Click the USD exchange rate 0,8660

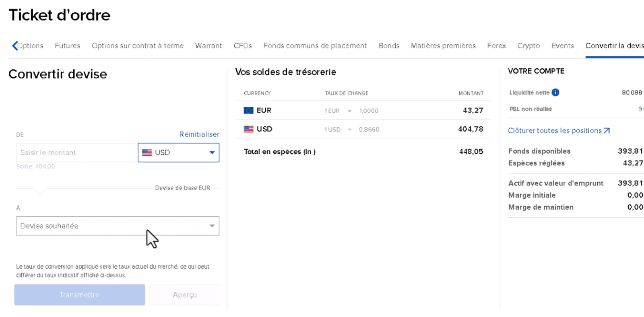[x=369, y=130]
